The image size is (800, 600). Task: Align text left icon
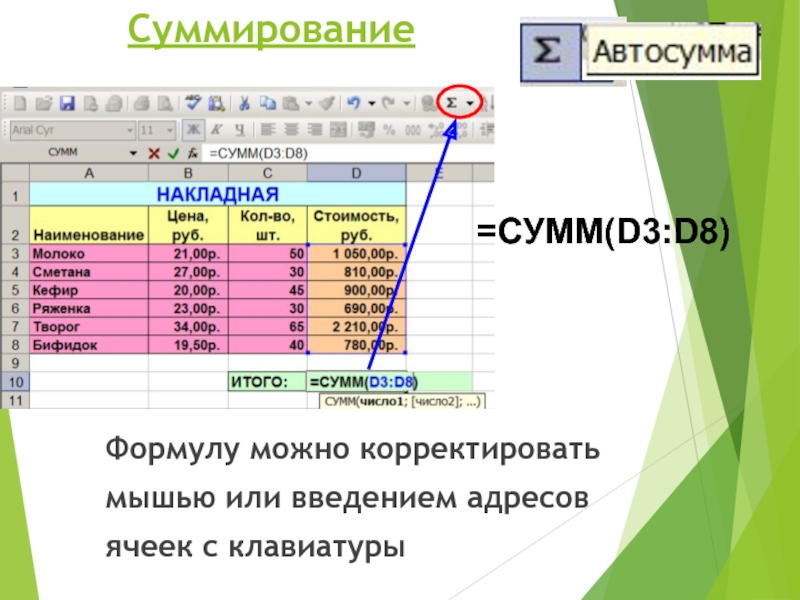pos(268,130)
